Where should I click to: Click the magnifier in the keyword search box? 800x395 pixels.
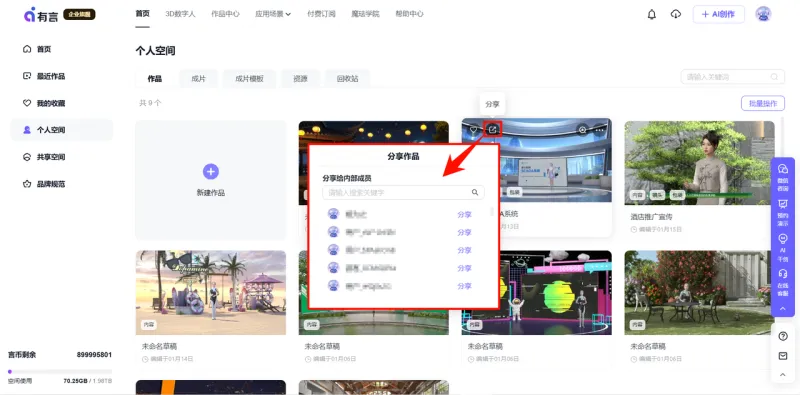(x=774, y=77)
